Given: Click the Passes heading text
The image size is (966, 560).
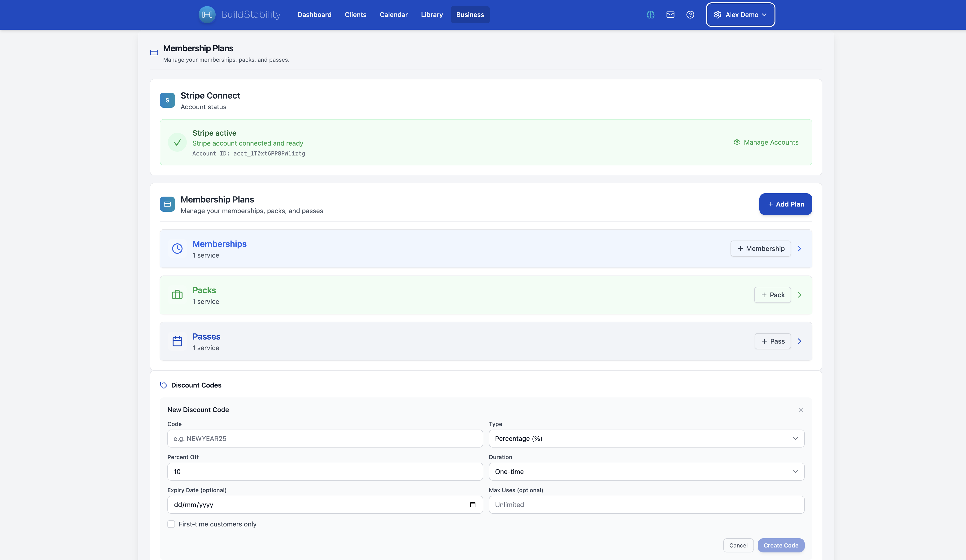Looking at the screenshot, I should [206, 337].
